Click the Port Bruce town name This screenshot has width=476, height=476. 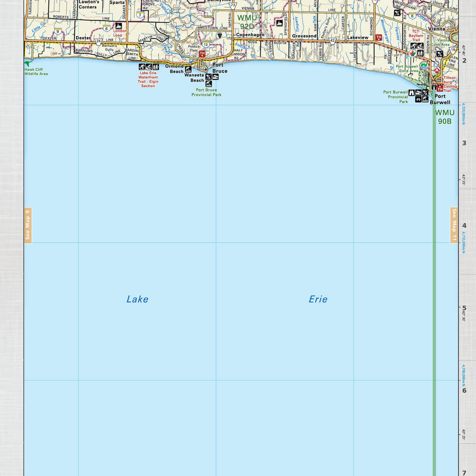(219, 68)
